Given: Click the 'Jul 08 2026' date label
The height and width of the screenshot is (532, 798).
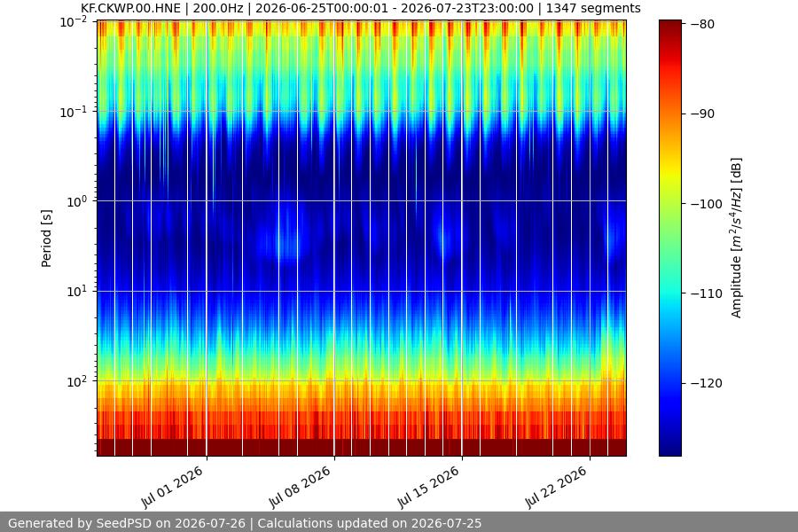Looking at the screenshot, I should pyautogui.click(x=300, y=487).
